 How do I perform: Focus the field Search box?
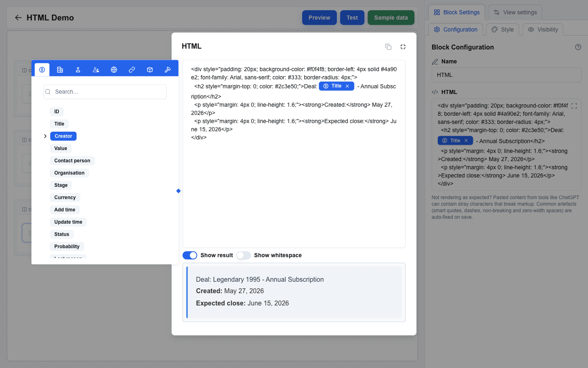105,92
